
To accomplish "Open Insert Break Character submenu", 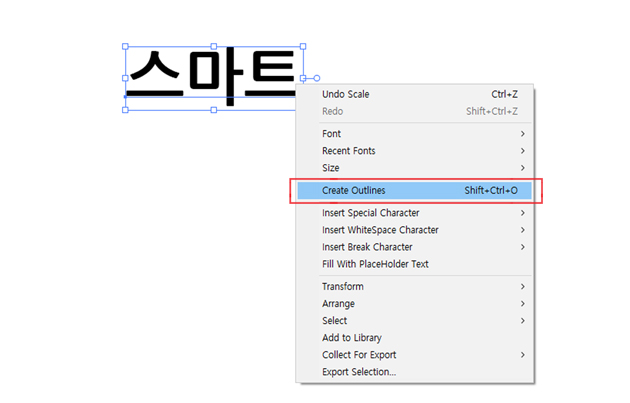I will coord(414,247).
